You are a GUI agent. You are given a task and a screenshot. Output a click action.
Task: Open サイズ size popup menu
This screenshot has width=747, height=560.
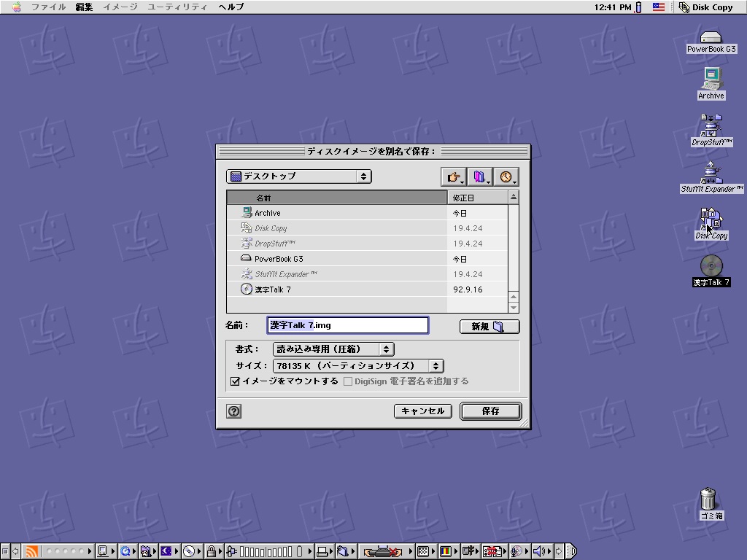[358, 366]
